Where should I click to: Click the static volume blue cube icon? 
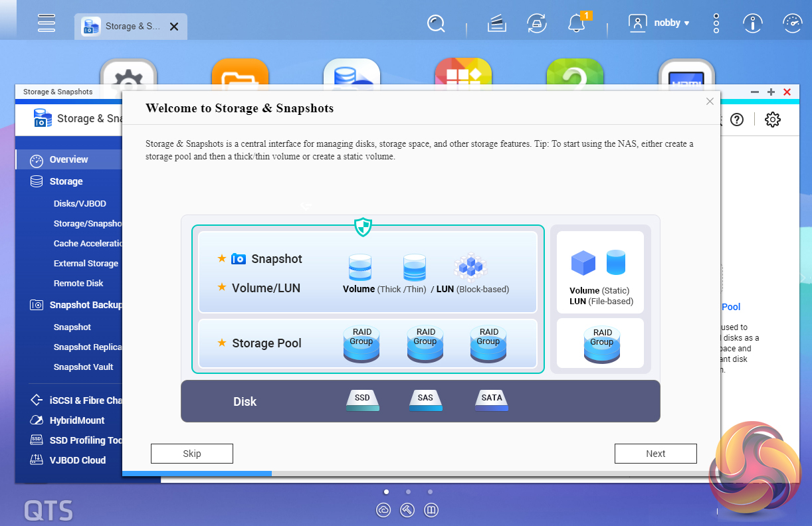point(583,263)
